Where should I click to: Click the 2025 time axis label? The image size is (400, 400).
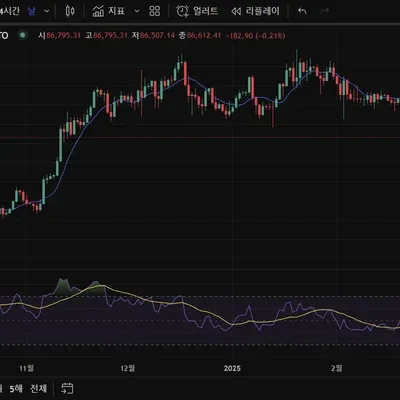point(232,368)
